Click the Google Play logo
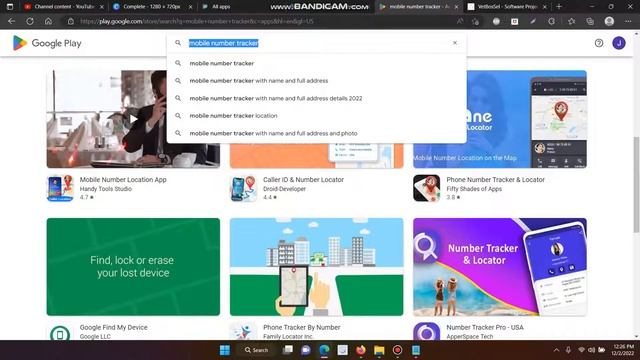The width and height of the screenshot is (640, 360). point(47,43)
